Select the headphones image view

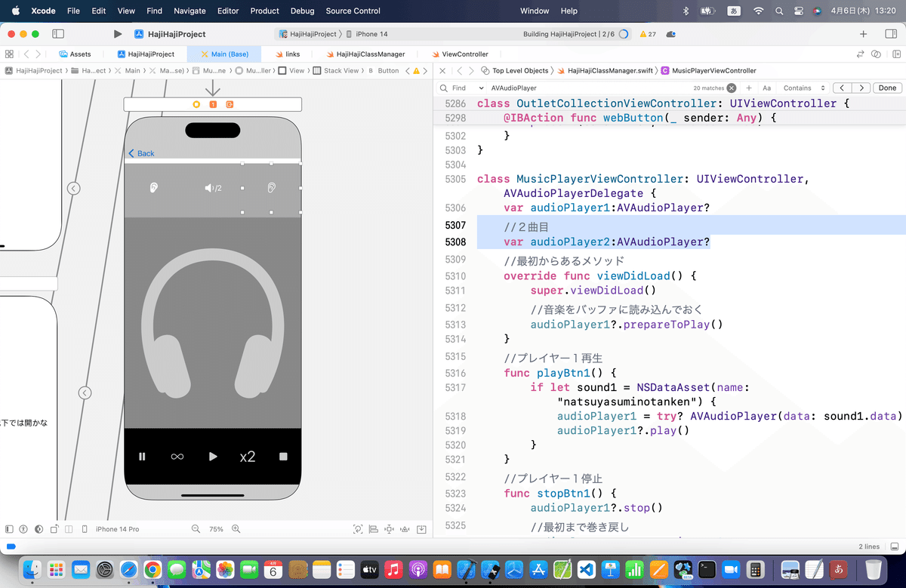point(213,323)
